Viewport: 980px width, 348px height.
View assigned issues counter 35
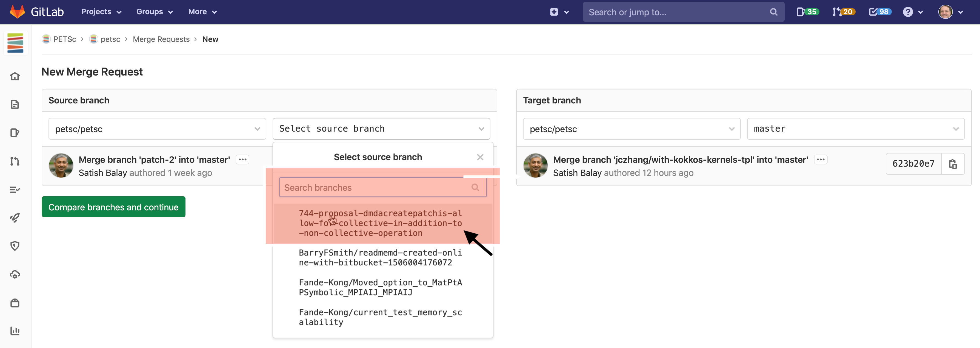tap(807, 12)
